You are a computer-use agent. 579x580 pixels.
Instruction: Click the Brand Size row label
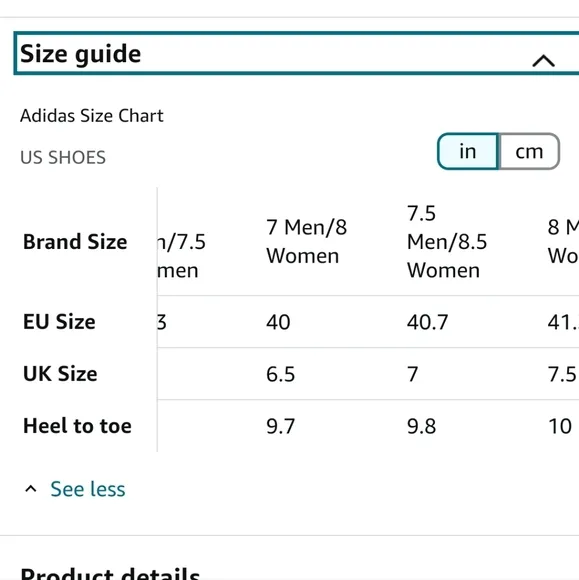click(75, 242)
